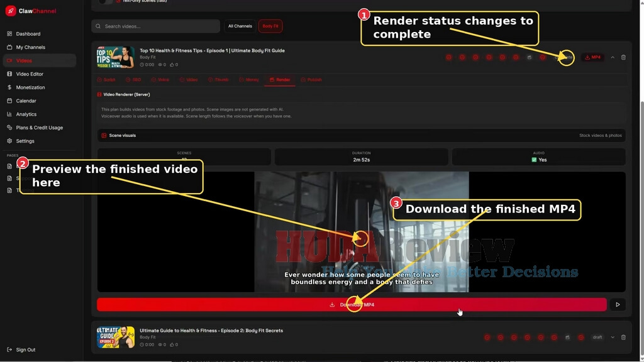
Task: Click the title Ultimate Guide to Health & Fitness Episode 2
Action: pos(211,331)
